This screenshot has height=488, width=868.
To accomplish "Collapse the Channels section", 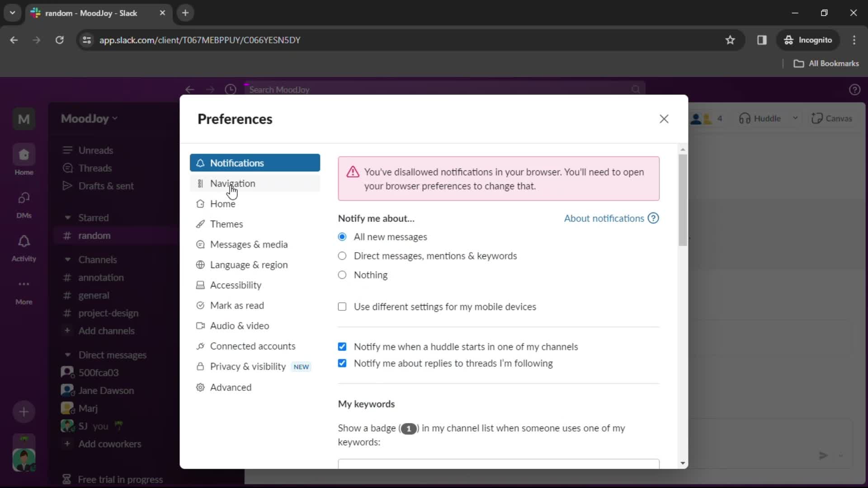I will (x=67, y=260).
